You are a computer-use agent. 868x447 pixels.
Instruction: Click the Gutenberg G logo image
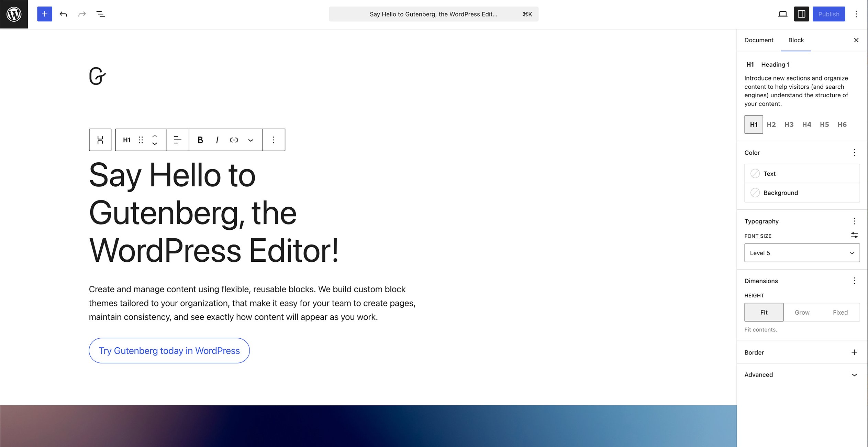pyautogui.click(x=98, y=76)
